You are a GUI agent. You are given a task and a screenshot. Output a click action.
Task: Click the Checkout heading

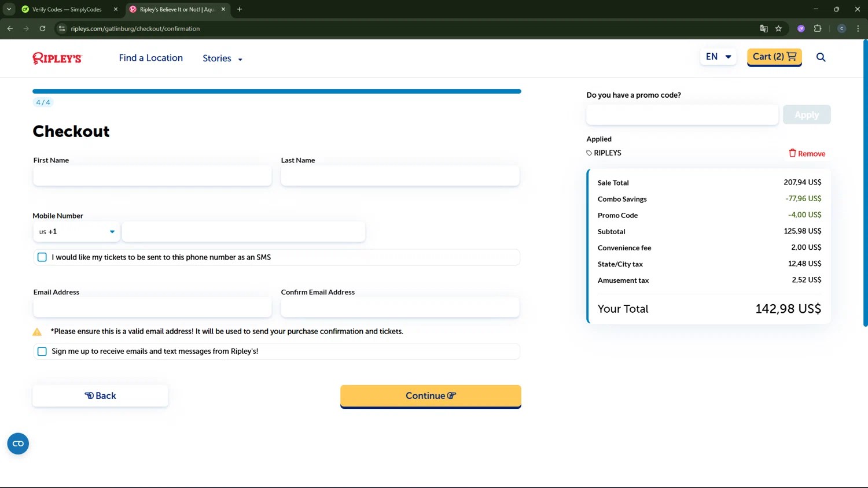coord(71,131)
